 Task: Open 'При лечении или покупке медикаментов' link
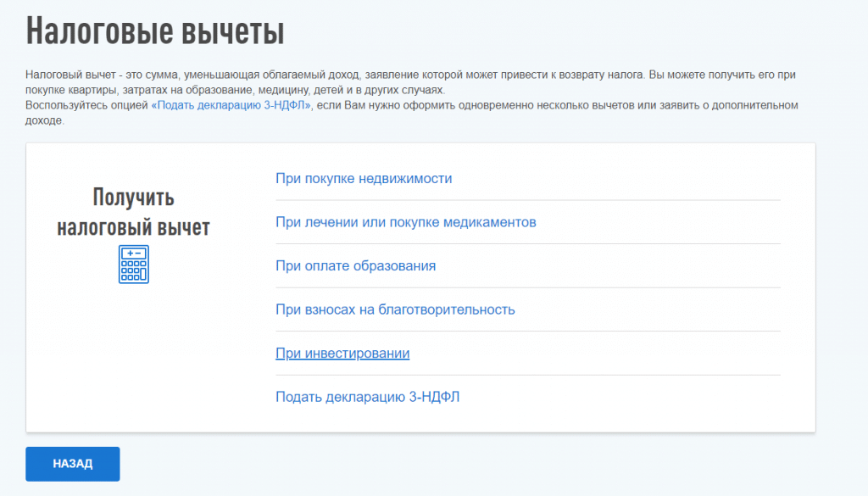coord(406,222)
